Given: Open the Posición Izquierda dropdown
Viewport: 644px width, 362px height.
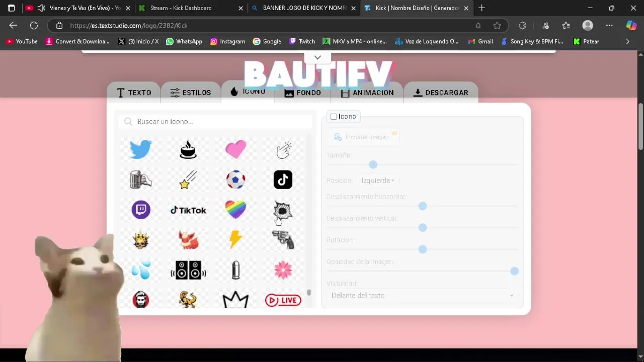Looking at the screenshot, I should tap(377, 180).
